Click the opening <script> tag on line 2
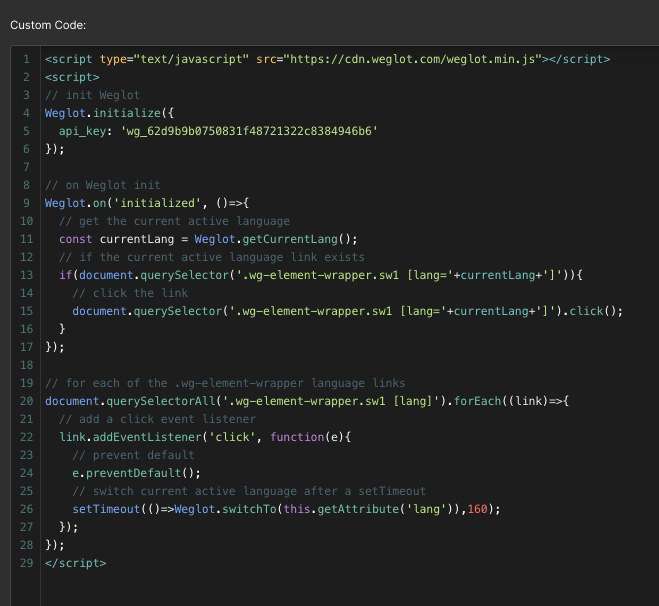This screenshot has width=659, height=606. click(72, 77)
